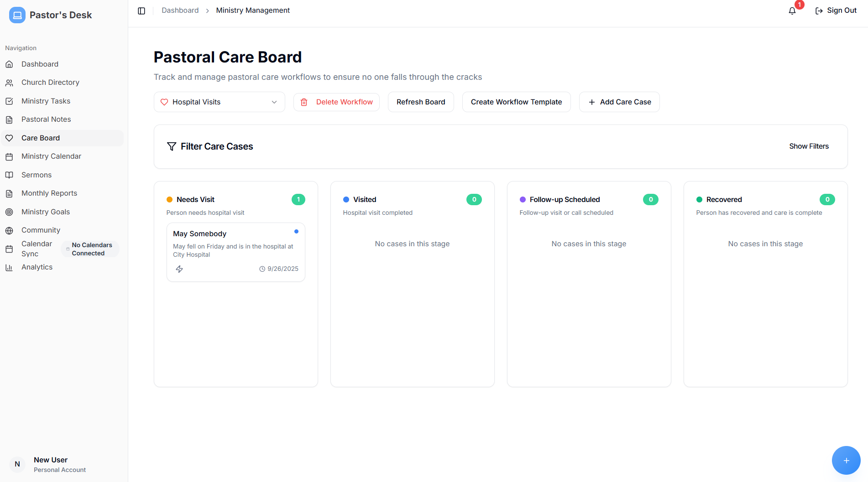Screen dimensions: 868x482
Task: Click Create Workflow Template button
Action: coord(516,102)
